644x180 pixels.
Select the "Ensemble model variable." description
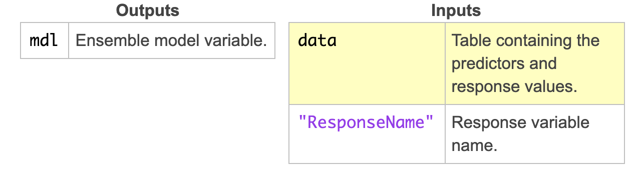tap(171, 40)
